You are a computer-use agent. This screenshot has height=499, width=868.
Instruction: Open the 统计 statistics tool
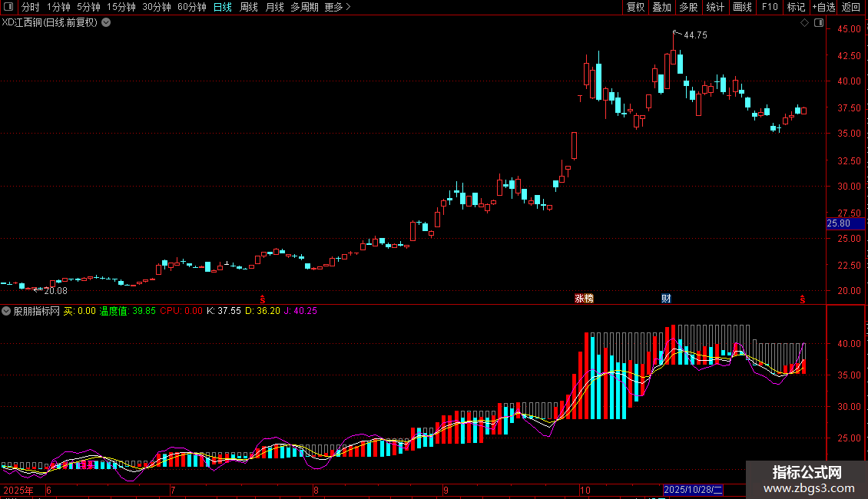tap(715, 7)
